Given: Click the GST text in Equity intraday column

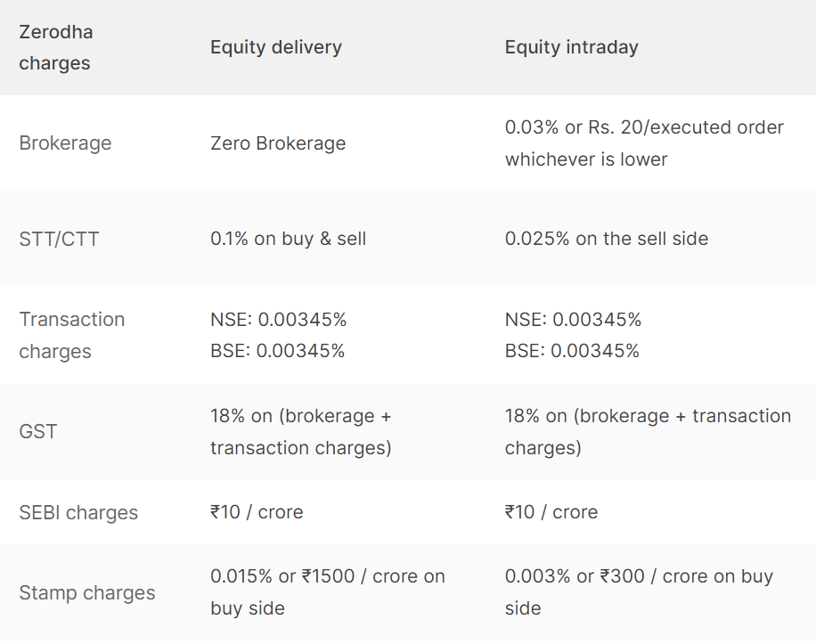Looking at the screenshot, I should coord(648,432).
